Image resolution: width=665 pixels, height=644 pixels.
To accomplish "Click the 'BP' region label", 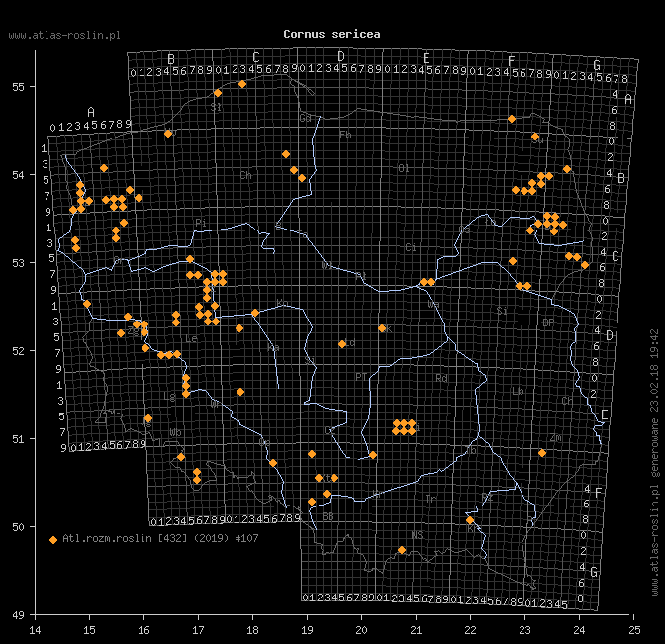I will pyautogui.click(x=548, y=323).
